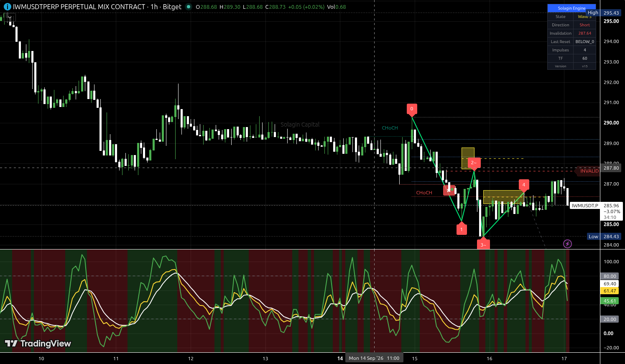Viewport: 625px width, 364px height.
Task: Collapse the indicator legend with the chevron
Action: click(10, 17)
